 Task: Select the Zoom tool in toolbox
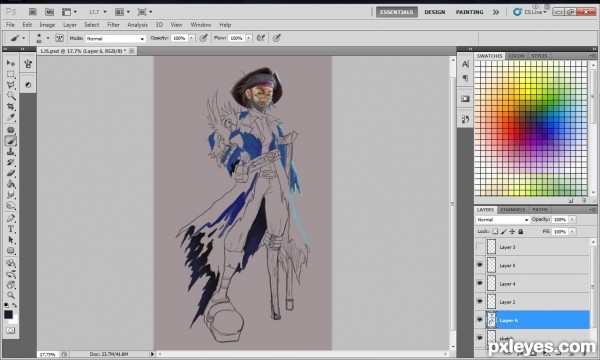tap(11, 295)
